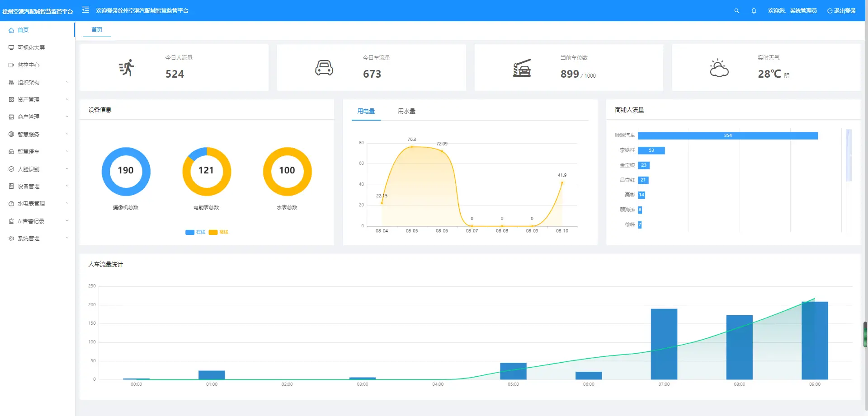Click the 智慧服务 globe icon
This screenshot has height=416, width=868.
click(11, 134)
